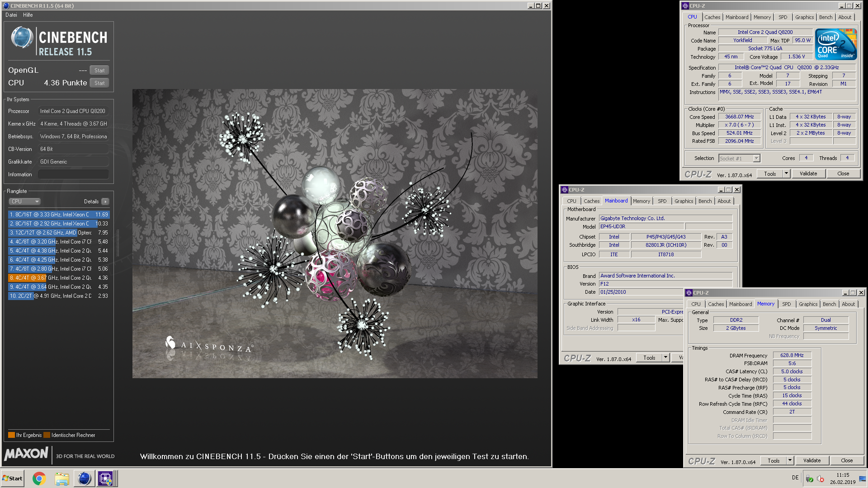Expand the Tools arrow in the CPU window
The image size is (868, 488).
(x=786, y=174)
